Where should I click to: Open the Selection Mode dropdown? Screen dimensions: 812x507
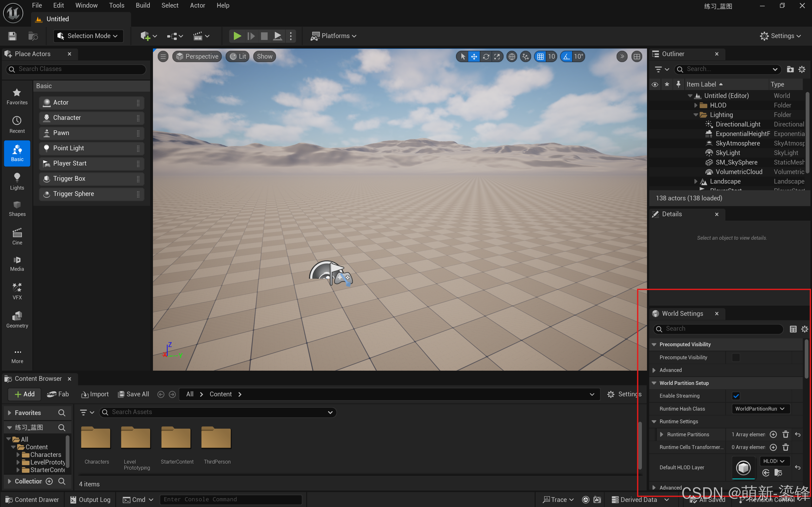(x=88, y=36)
